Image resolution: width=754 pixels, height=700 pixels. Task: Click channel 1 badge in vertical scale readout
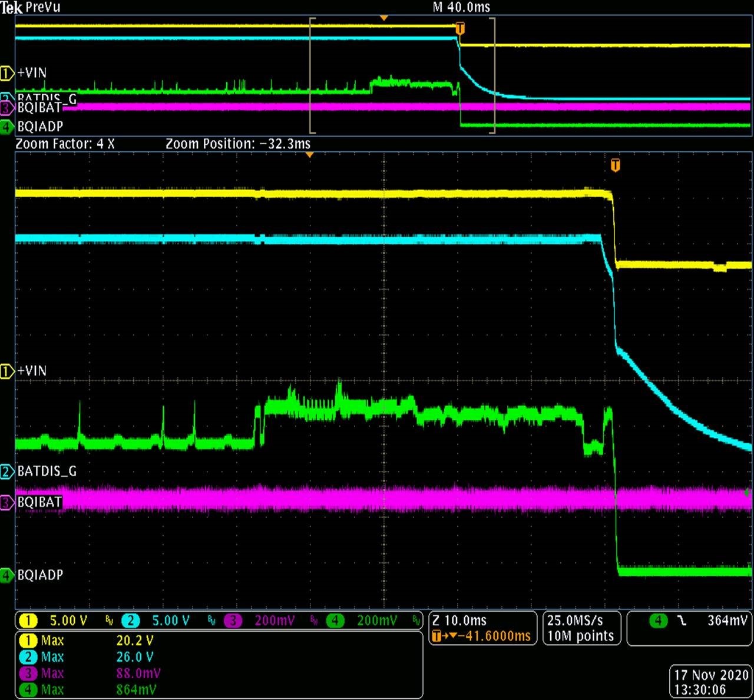(28, 621)
